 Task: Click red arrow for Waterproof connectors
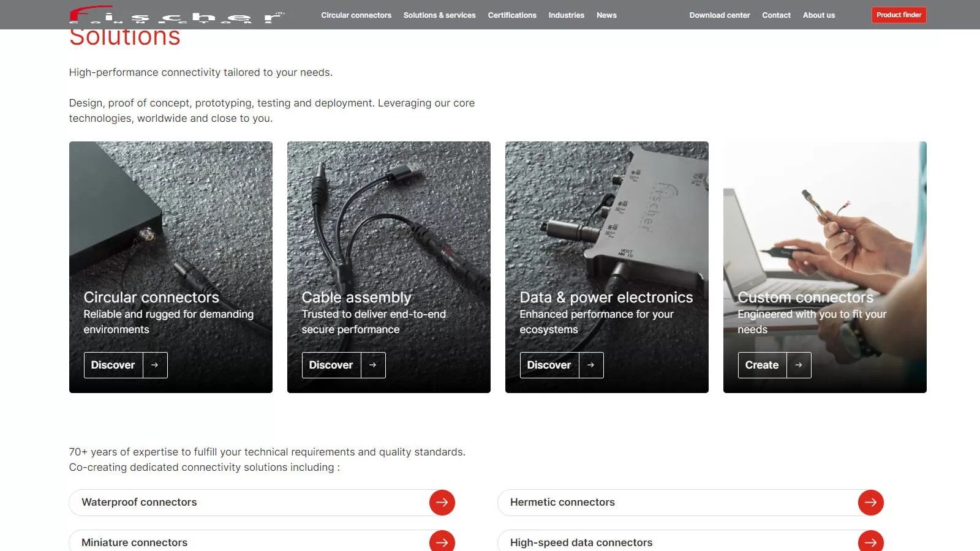(x=442, y=503)
